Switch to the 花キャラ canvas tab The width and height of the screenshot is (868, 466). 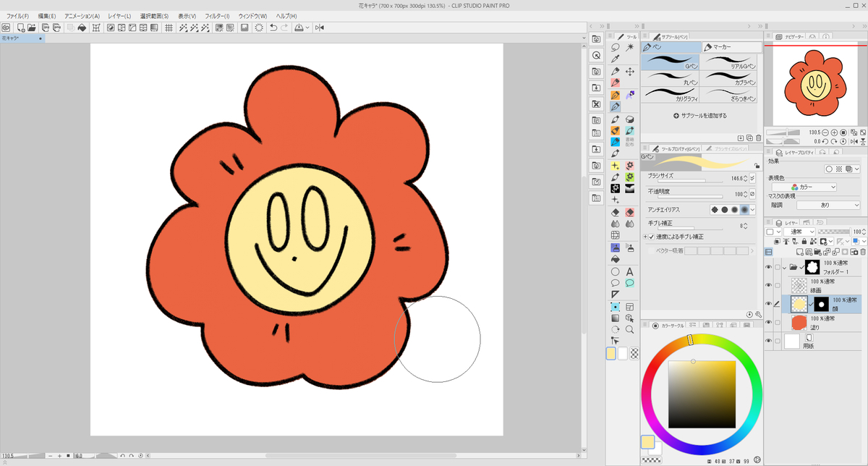tap(23, 38)
